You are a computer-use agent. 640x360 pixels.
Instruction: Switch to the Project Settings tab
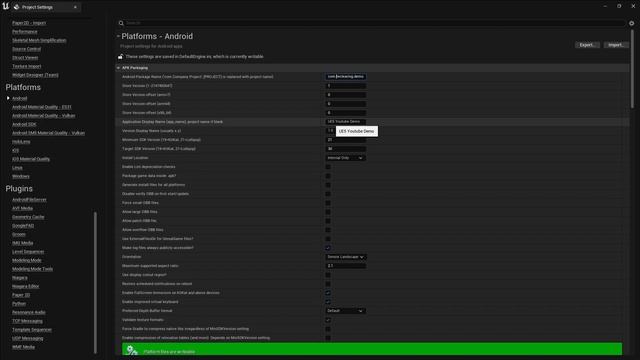tap(46, 7)
